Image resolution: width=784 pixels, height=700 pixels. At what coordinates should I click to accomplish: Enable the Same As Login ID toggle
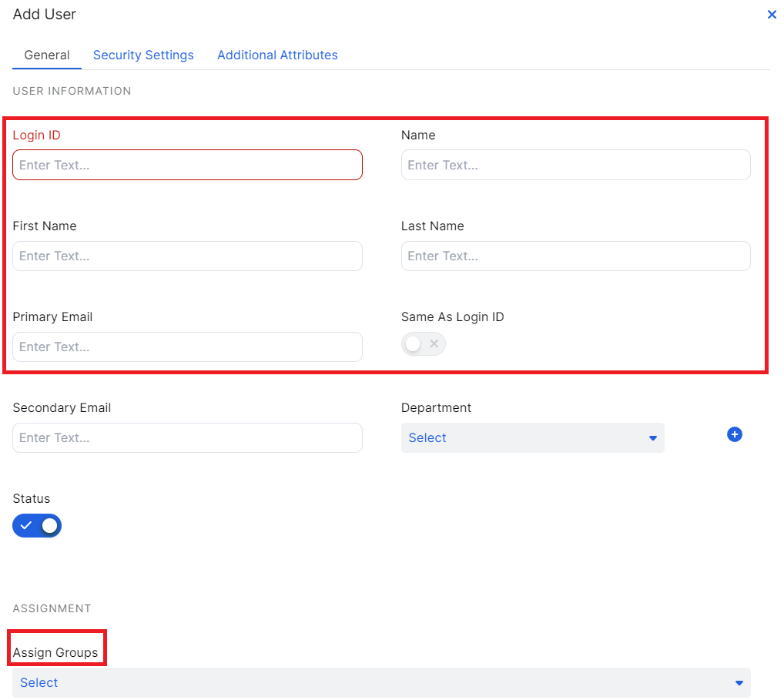pos(423,344)
